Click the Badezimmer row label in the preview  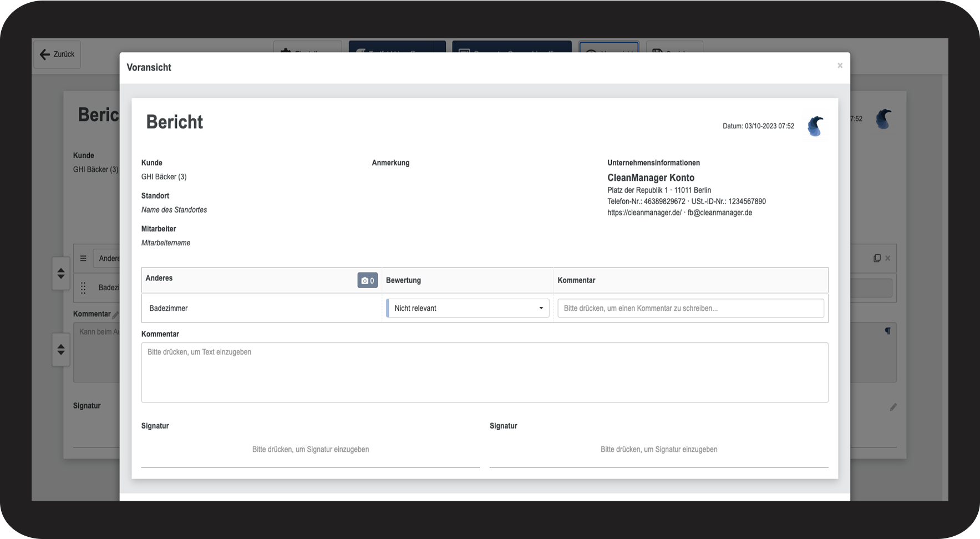click(169, 308)
